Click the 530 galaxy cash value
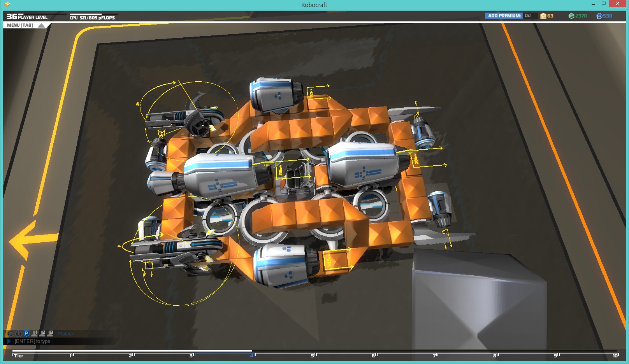 (608, 16)
